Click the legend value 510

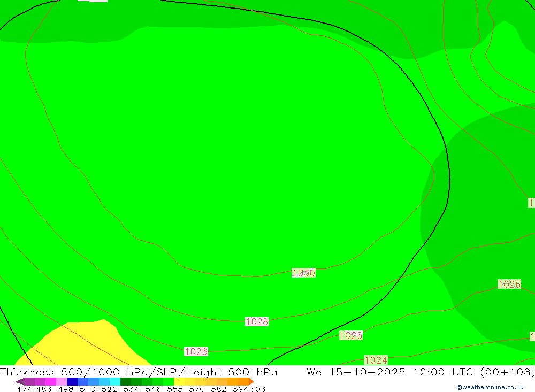(x=87, y=389)
